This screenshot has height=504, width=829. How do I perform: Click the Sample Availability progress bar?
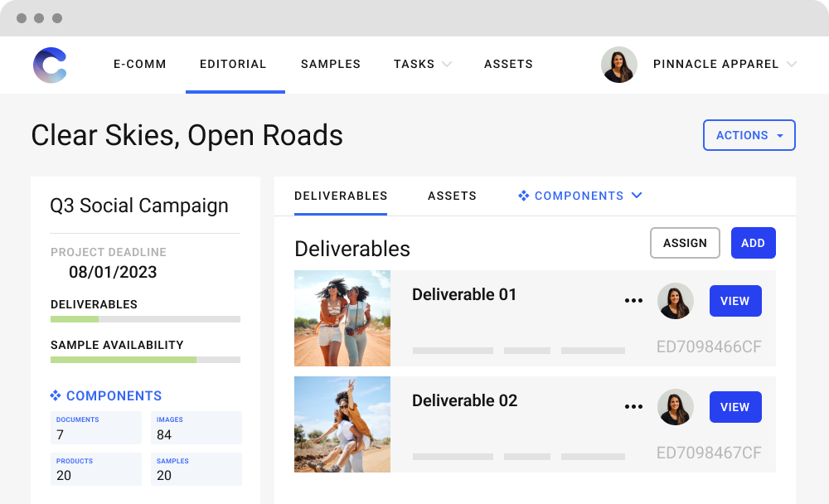point(145,360)
